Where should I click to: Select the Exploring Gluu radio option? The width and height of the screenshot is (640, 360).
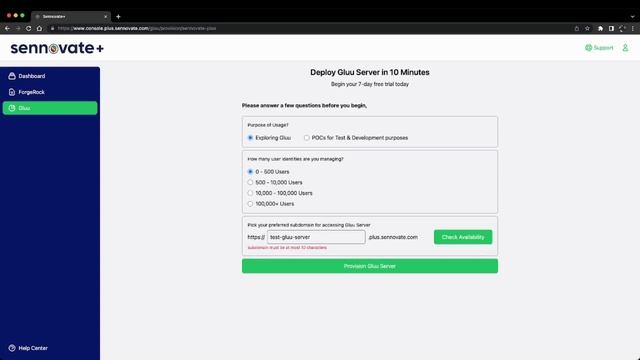click(250, 138)
